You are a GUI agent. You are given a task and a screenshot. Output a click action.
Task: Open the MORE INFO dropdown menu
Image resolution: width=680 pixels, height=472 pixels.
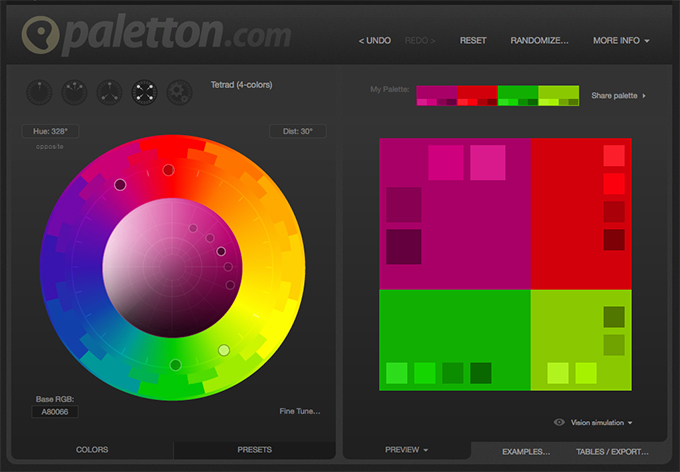621,40
